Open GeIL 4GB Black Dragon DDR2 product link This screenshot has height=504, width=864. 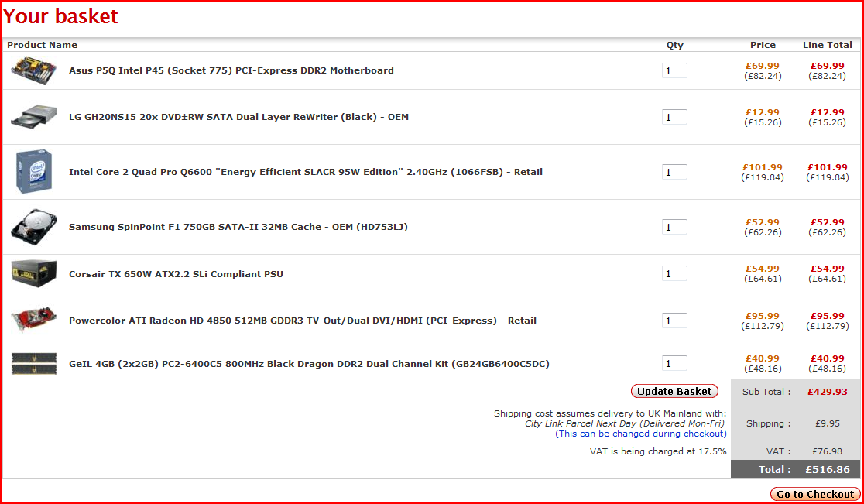pyautogui.click(x=309, y=364)
